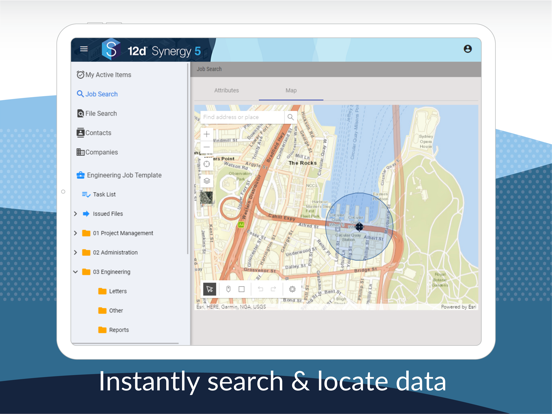552x414 pixels.
Task: Expand the Issued Files node
Action: pyautogui.click(x=75, y=214)
